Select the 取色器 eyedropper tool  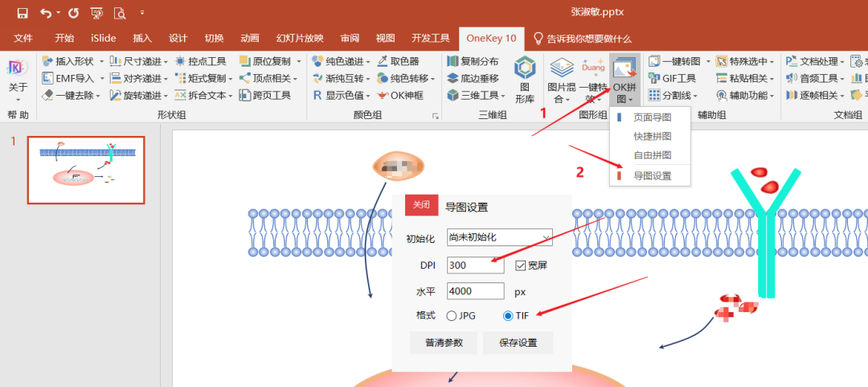tap(398, 61)
